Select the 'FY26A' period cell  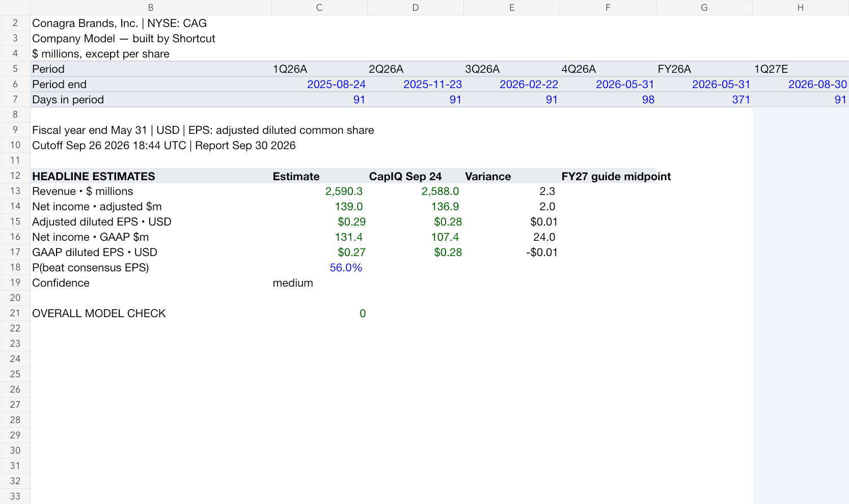[x=704, y=69]
